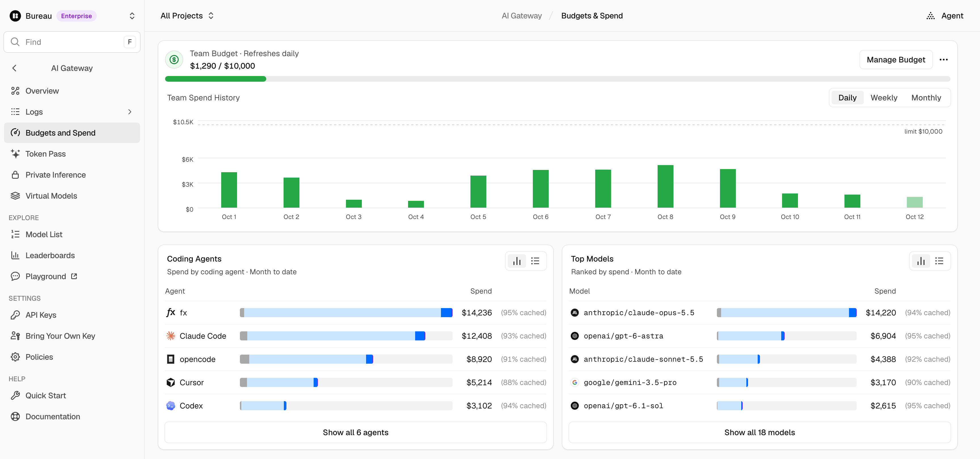Click the Token Pass sparkle icon
Image resolution: width=980 pixels, height=459 pixels.
[x=15, y=154]
